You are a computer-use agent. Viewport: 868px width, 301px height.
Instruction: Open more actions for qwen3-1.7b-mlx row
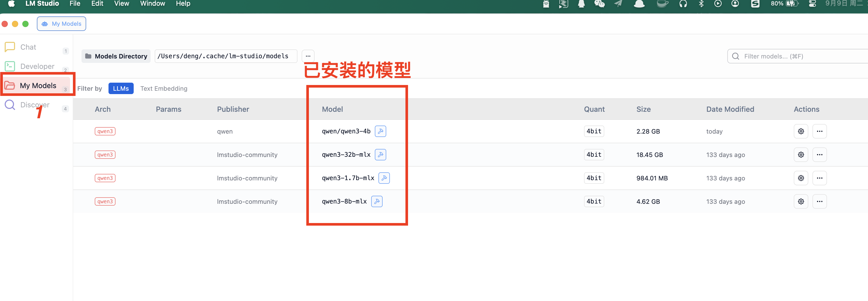pyautogui.click(x=819, y=178)
